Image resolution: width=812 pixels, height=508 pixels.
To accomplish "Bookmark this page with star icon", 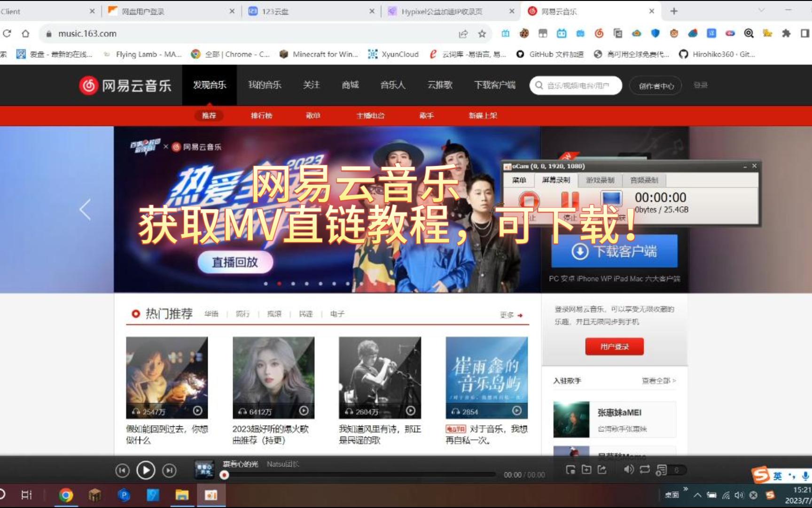I will (482, 34).
